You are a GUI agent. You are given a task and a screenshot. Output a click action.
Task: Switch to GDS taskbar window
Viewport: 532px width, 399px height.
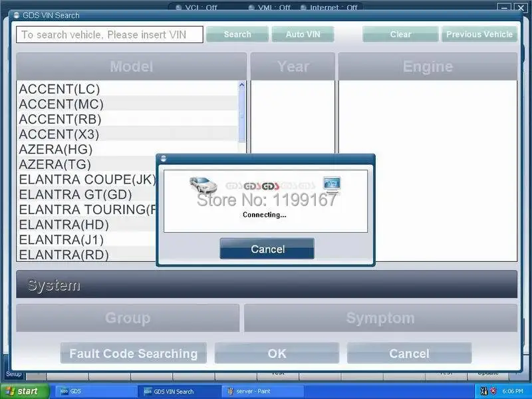coord(96,391)
